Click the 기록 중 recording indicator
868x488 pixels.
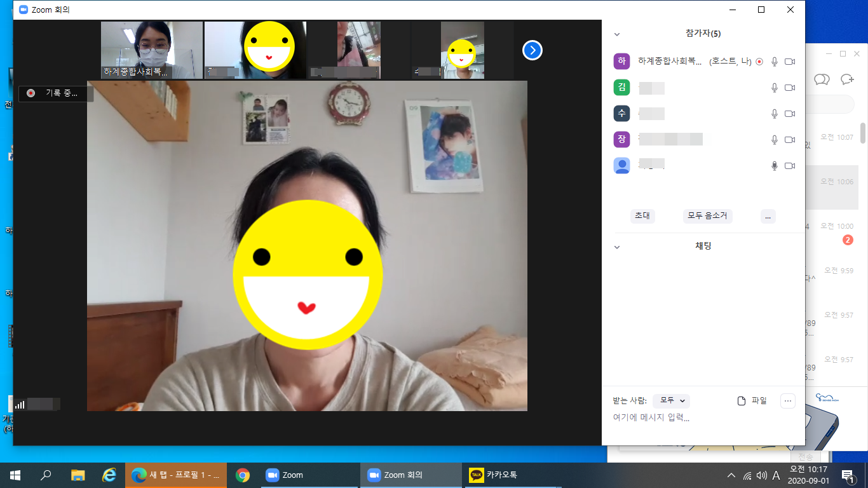56,93
